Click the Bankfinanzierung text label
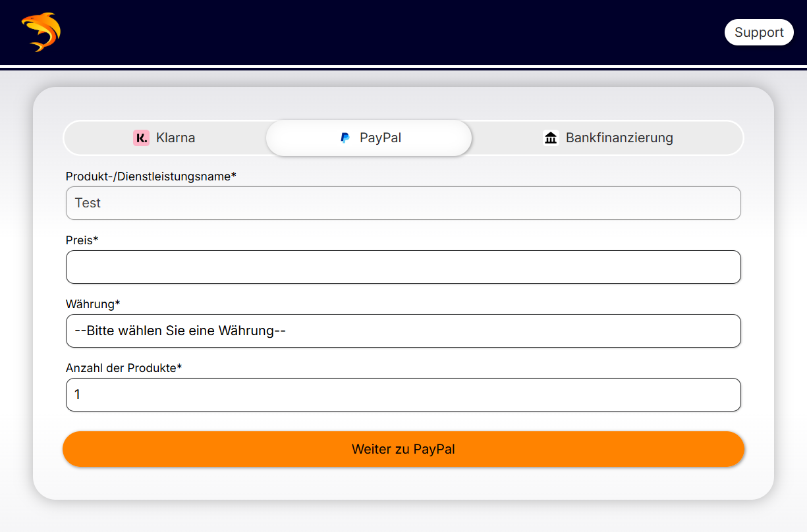Viewport: 807px width, 532px height. pos(619,138)
